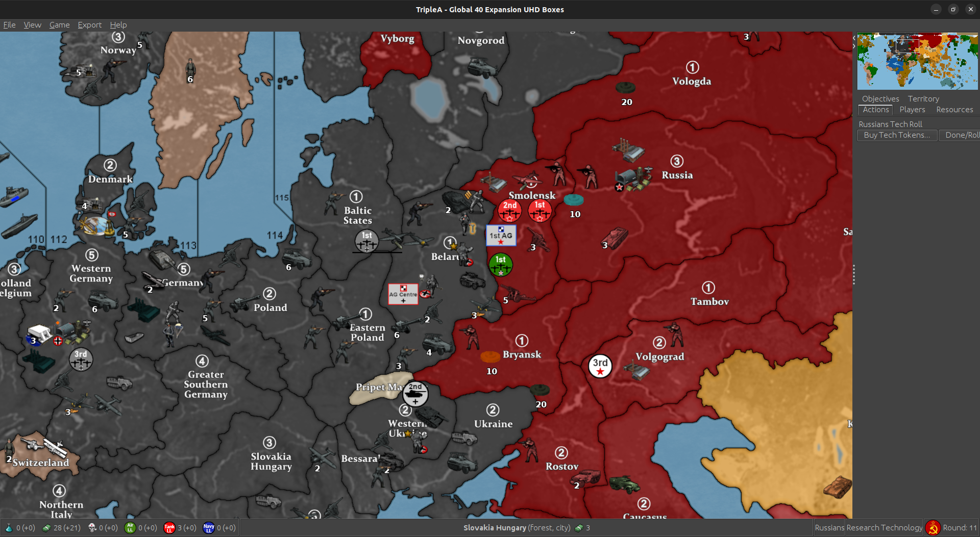Click the sea zone 114 label
The width and height of the screenshot is (980, 537).
(x=275, y=235)
